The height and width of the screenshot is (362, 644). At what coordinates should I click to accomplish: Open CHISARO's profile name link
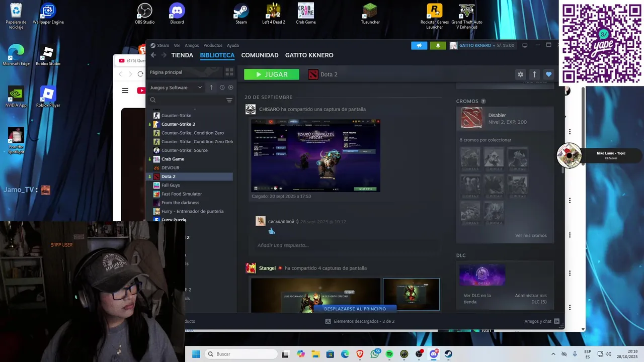[x=269, y=109]
